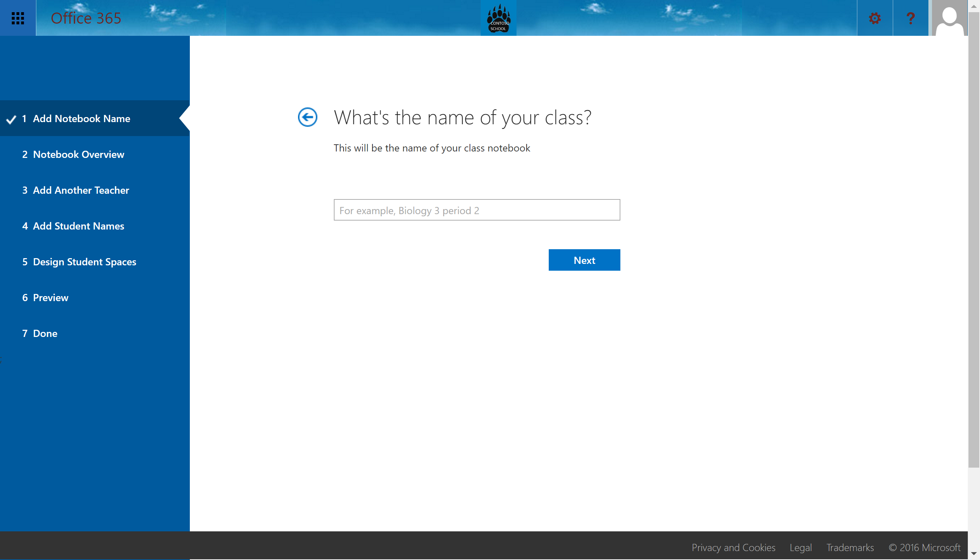Image resolution: width=980 pixels, height=560 pixels.
Task: Open the help question mark icon
Action: click(911, 18)
